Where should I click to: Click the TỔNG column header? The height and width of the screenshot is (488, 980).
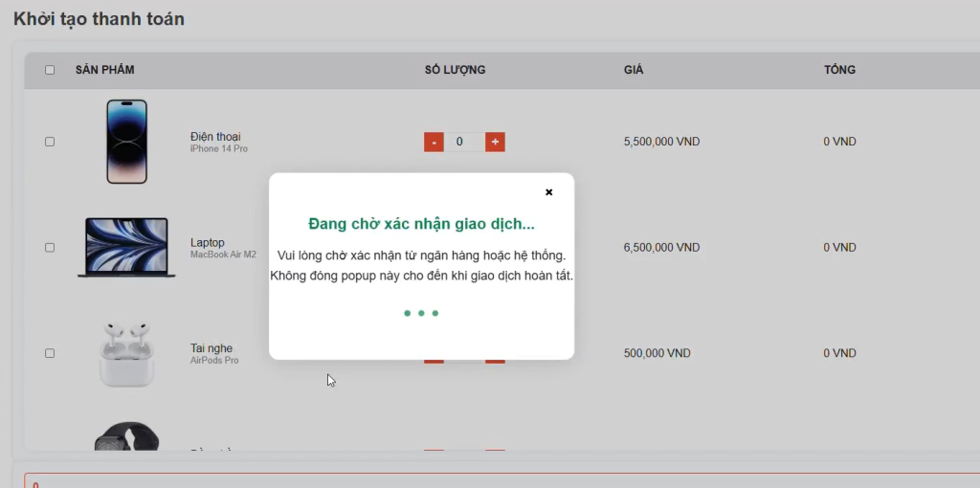point(839,70)
